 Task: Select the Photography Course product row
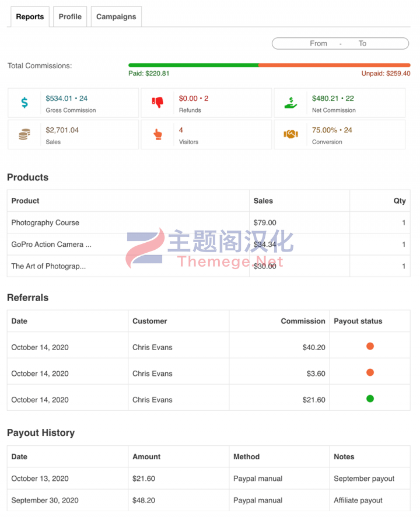208,222
